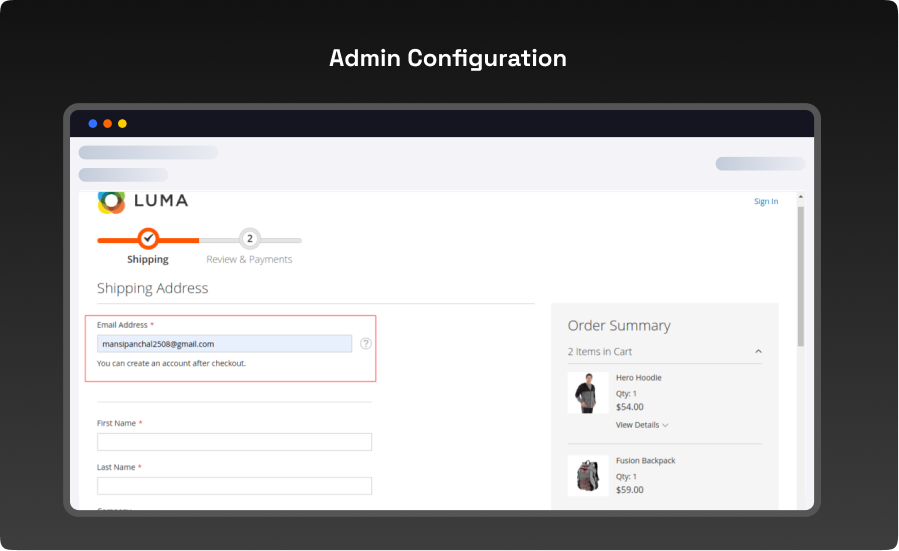899x551 pixels.
Task: Click the step 2 circle in progress bar
Action: click(x=250, y=239)
